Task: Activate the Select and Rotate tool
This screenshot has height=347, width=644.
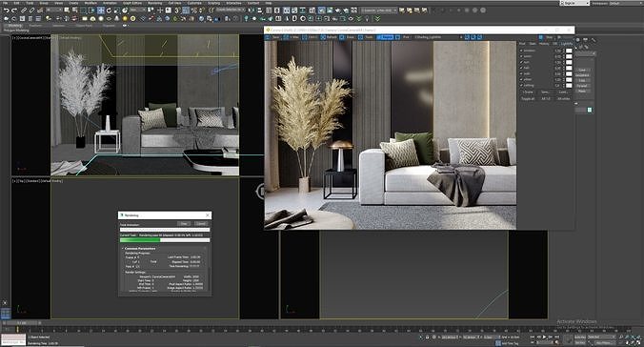Action: point(109,10)
